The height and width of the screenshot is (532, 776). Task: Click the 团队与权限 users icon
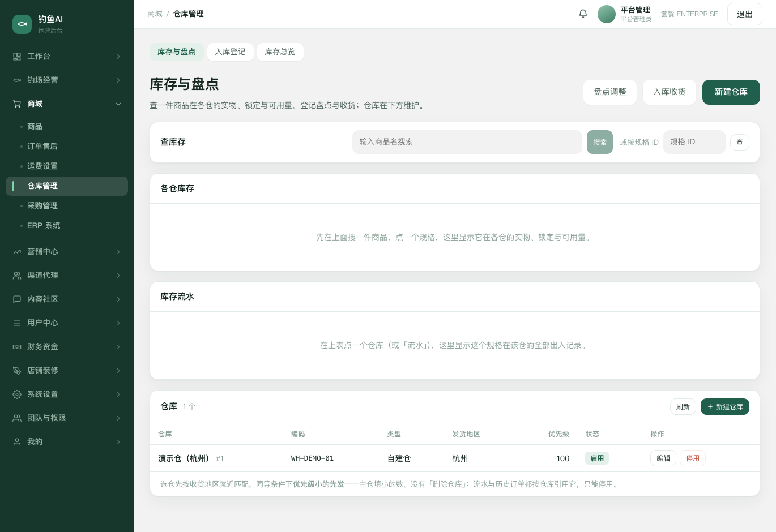[x=17, y=418]
